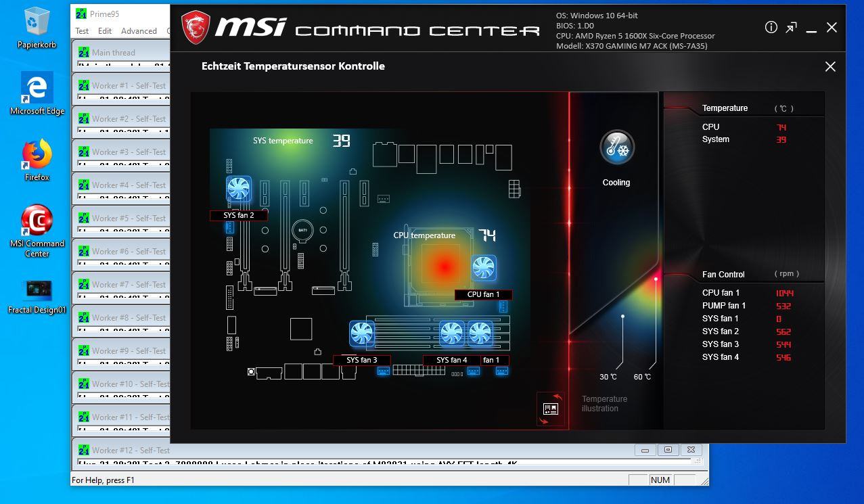The width and height of the screenshot is (864, 504).
Task: Click the System temperature row in the Temperature list
Action: coord(745,139)
